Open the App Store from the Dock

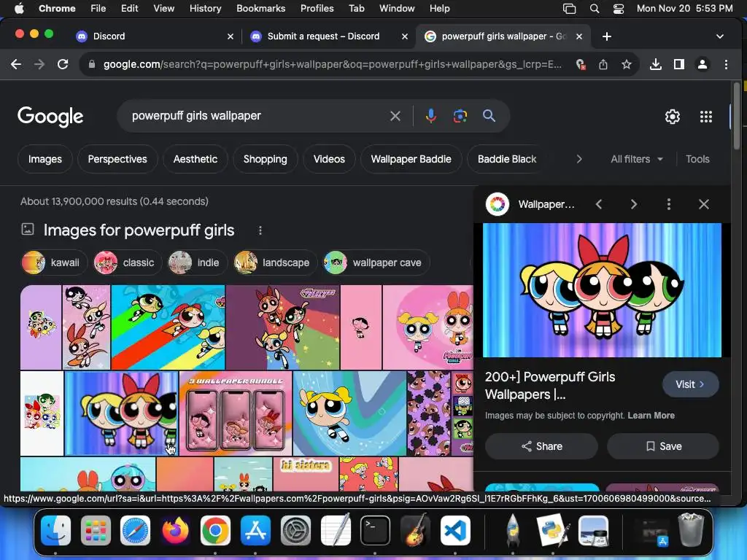pyautogui.click(x=255, y=531)
